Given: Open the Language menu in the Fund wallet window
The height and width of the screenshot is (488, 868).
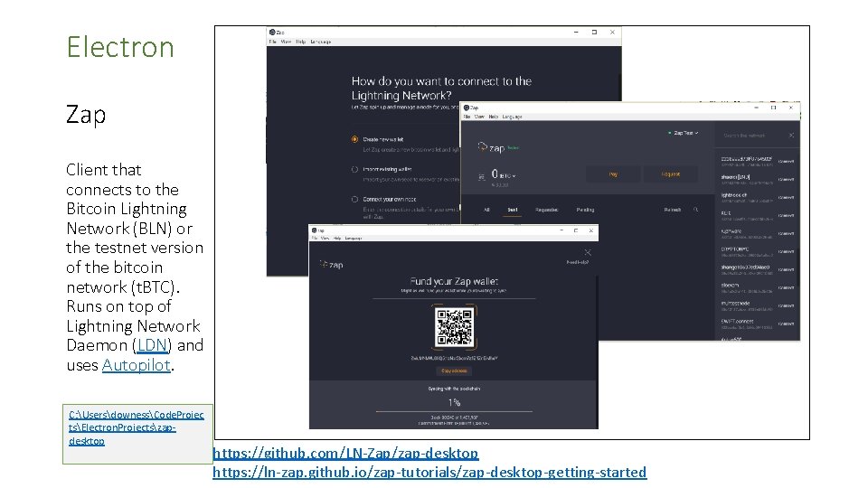Looking at the screenshot, I should 354,238.
